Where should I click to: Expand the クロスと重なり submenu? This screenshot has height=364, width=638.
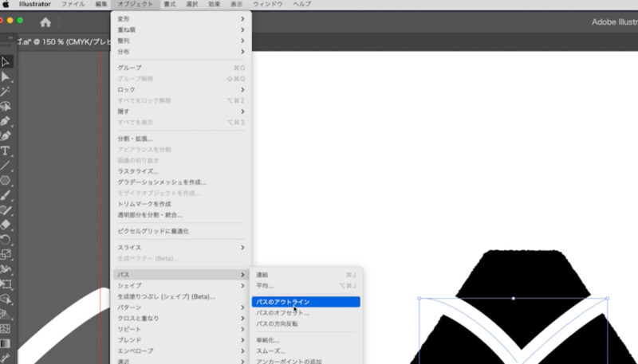pyautogui.click(x=181, y=318)
